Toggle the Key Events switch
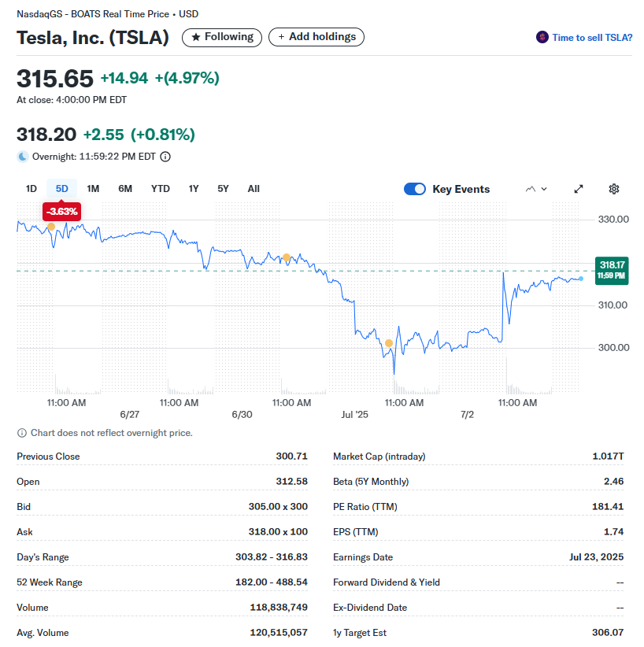This screenshot has width=644, height=647. 414,189
